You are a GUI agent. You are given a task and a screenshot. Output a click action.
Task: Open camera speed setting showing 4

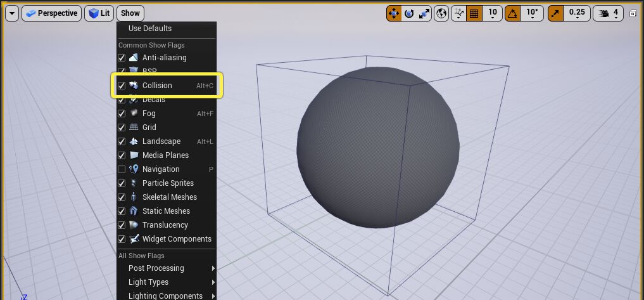pyautogui.click(x=610, y=13)
